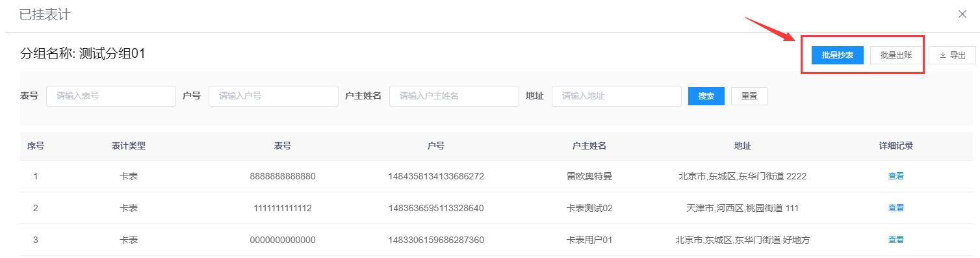Open 查看 link for 卡表用户01 row
The height and width of the screenshot is (258, 980).
(896, 240)
